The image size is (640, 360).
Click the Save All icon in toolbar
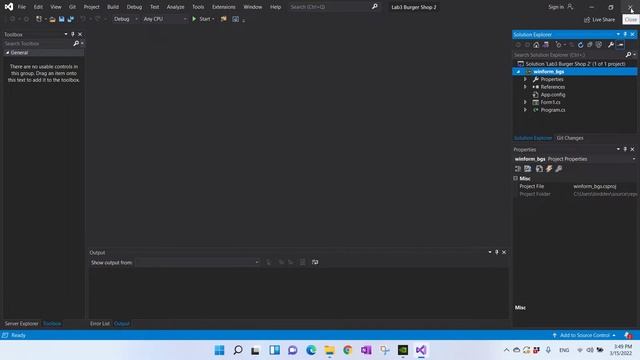pos(71,19)
